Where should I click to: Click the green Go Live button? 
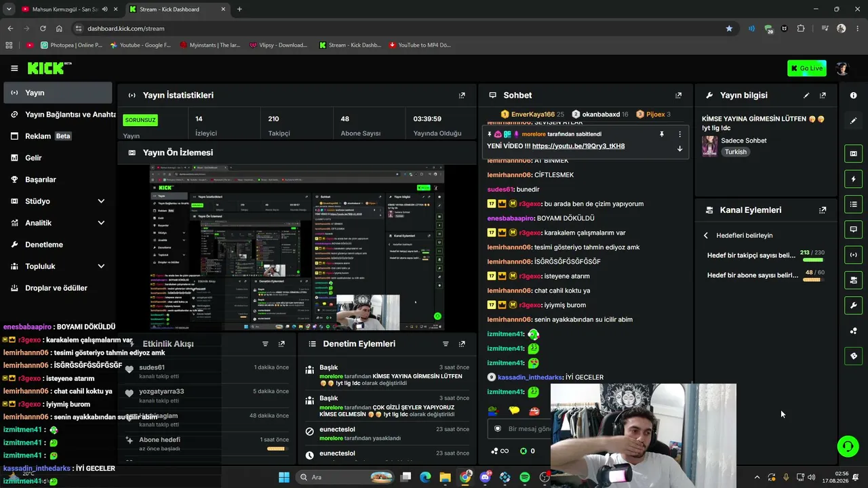point(806,68)
